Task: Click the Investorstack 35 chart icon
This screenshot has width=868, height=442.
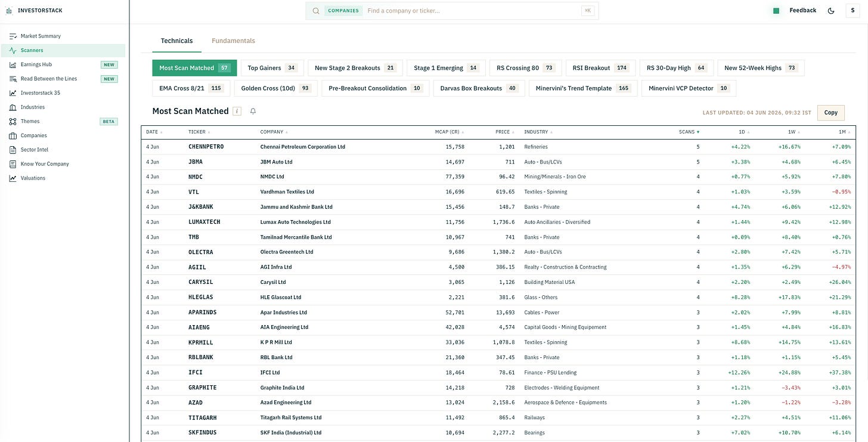Action: pos(13,93)
